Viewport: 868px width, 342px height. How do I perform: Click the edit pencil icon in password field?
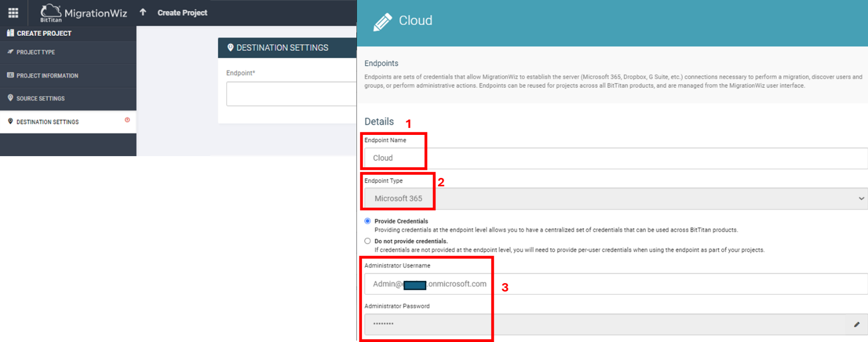tap(856, 324)
